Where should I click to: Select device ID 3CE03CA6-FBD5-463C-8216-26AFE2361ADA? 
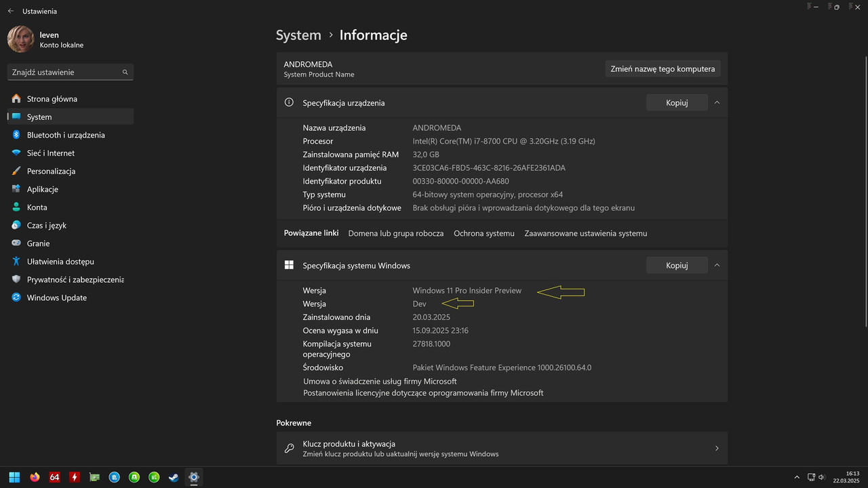pos(489,168)
